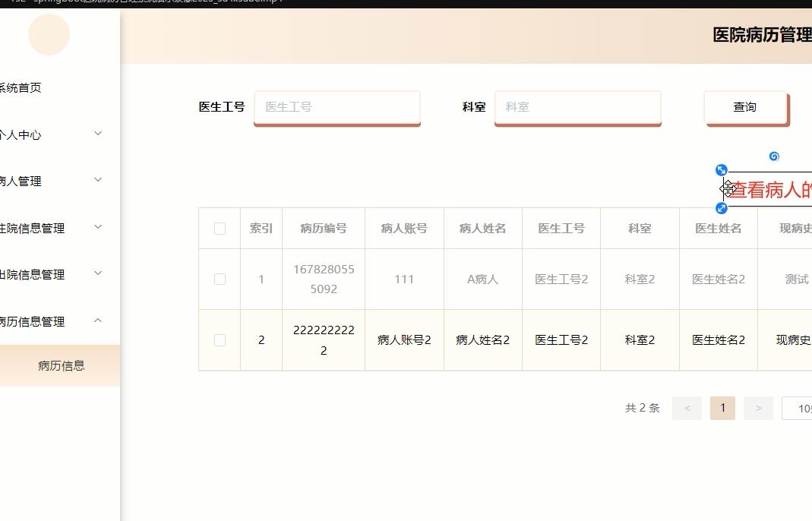Click the upper blue resize handle icon
This screenshot has height=521, width=812.
click(x=722, y=169)
